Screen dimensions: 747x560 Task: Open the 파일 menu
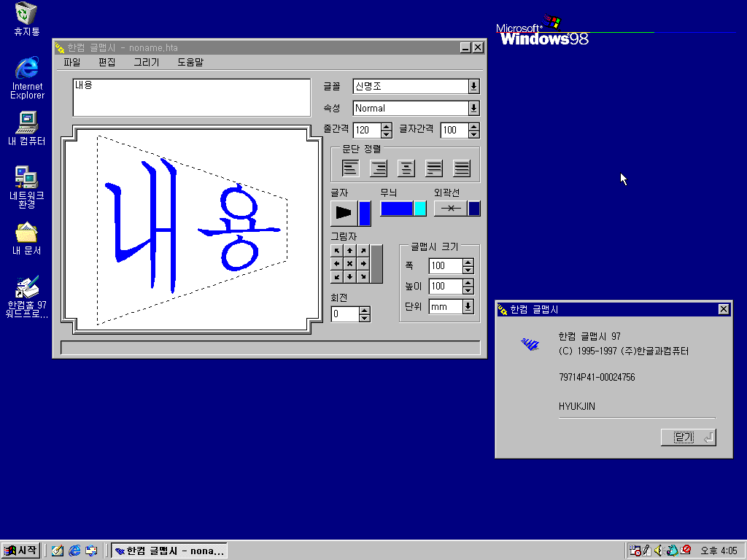[72, 63]
